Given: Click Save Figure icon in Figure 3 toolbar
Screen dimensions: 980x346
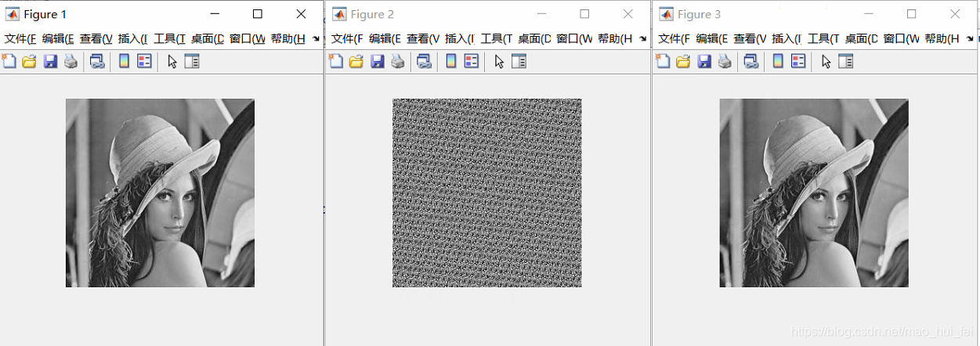Looking at the screenshot, I should point(703,61).
